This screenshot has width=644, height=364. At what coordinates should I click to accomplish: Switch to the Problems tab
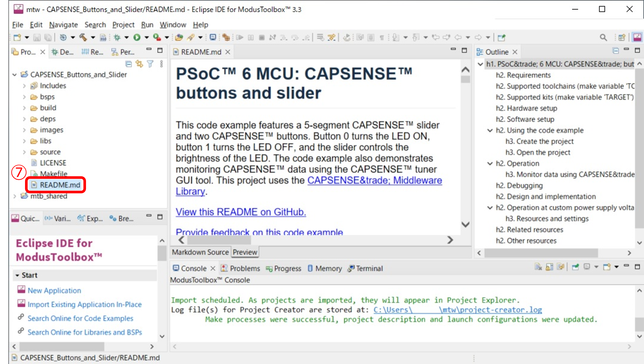(240, 268)
